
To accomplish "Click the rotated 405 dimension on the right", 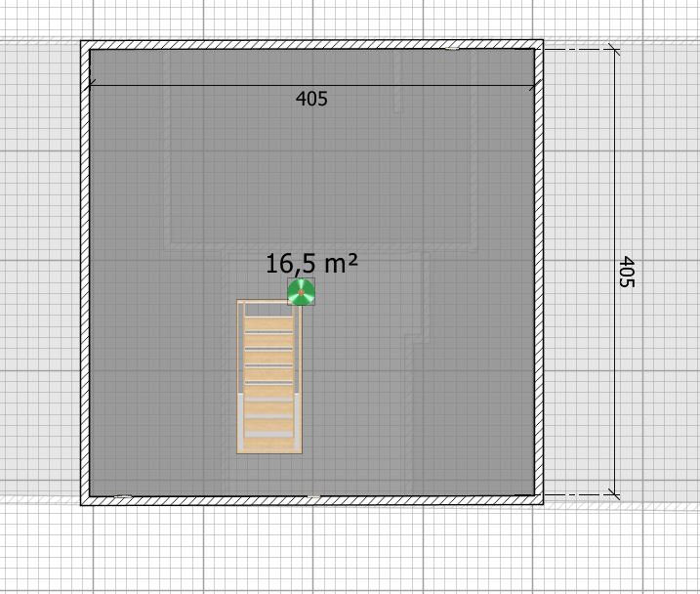I will pyautogui.click(x=627, y=272).
